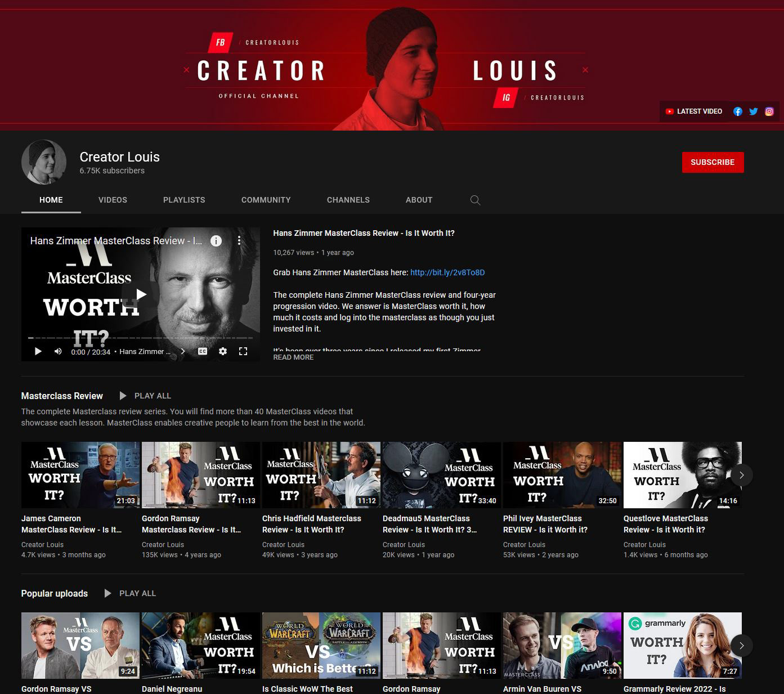Image resolution: width=784 pixels, height=694 pixels.
Task: Open the Grammarly Review thumbnail
Action: 683,646
